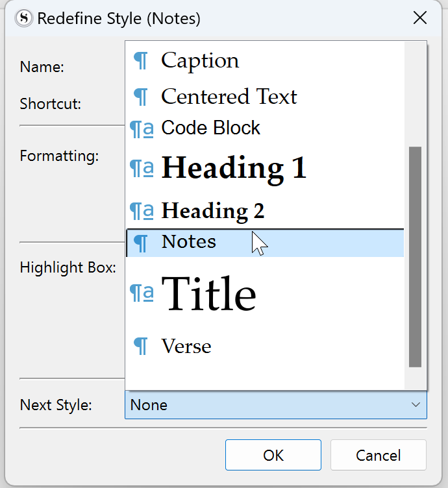Choose Caption as the next style
This screenshot has height=488, width=448.
pos(200,60)
